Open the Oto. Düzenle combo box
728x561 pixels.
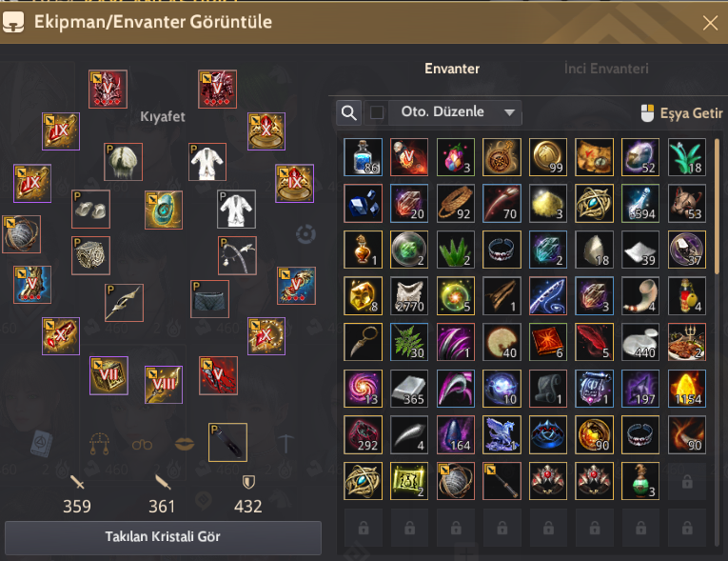455,112
